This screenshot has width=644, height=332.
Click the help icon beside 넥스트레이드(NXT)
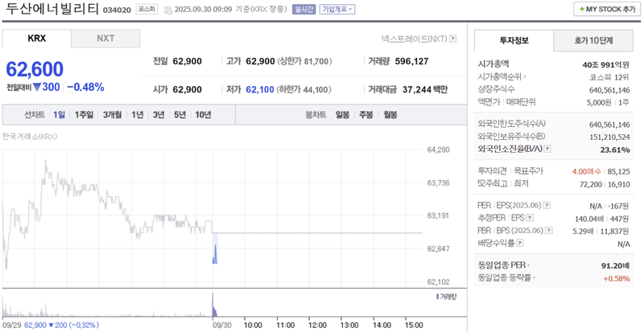coord(452,39)
